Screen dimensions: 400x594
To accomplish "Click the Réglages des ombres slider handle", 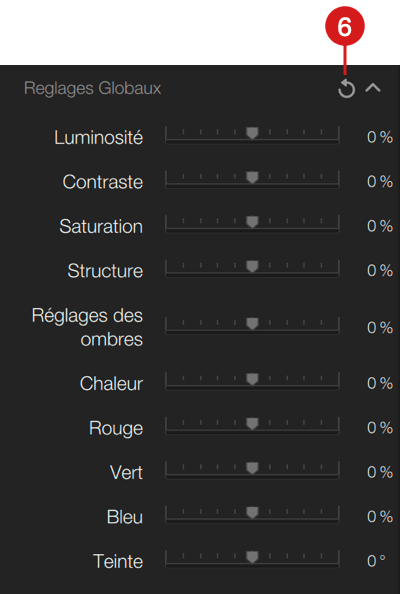I will tap(252, 324).
